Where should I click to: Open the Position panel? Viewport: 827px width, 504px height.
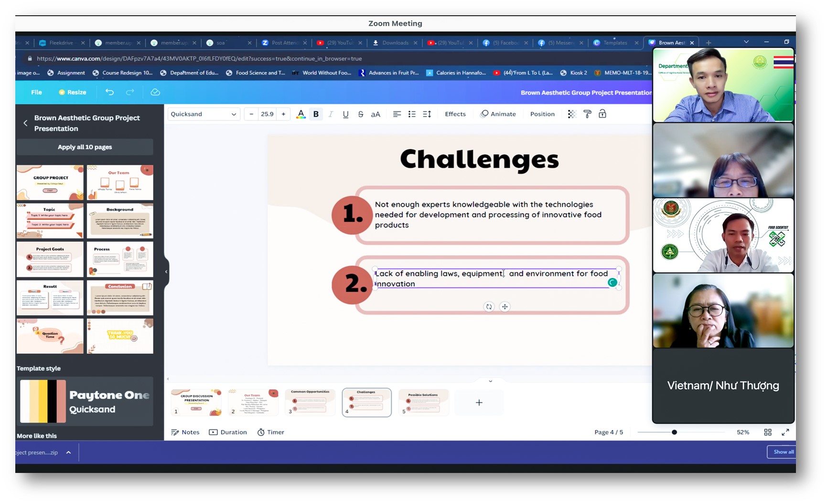click(542, 114)
